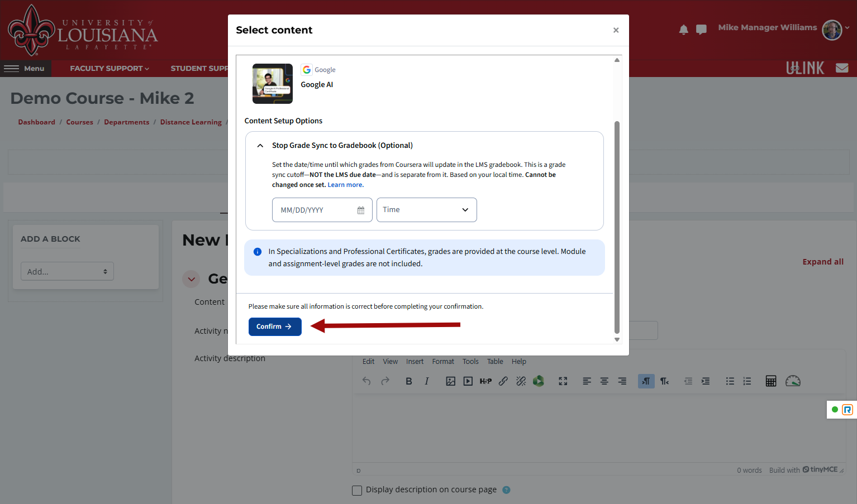Click the insert image icon
The height and width of the screenshot is (504, 857).
pyautogui.click(x=450, y=381)
